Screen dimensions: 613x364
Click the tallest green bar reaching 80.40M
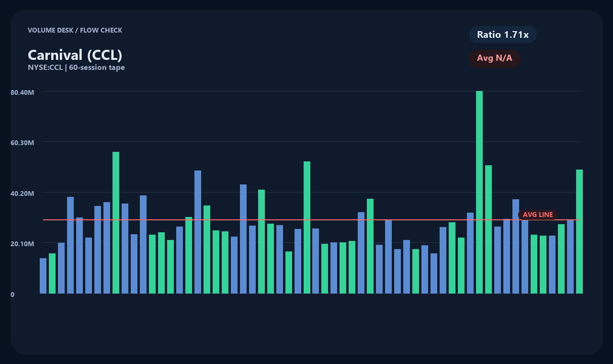(479, 192)
